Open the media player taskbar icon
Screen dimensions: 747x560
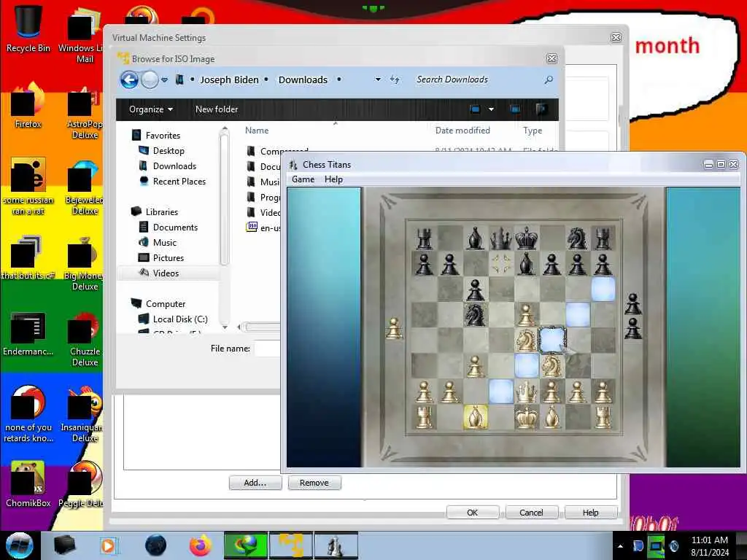108,545
